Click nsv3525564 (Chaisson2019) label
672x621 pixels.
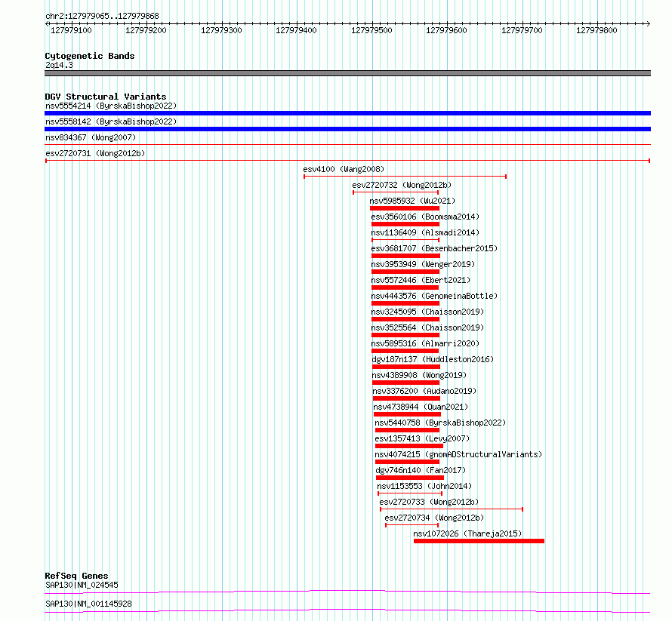[427, 327]
